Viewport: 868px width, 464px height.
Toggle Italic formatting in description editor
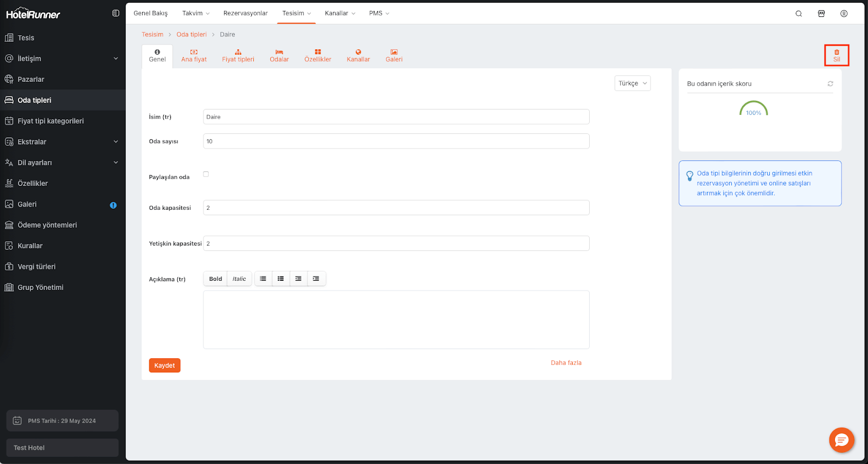[239, 279]
